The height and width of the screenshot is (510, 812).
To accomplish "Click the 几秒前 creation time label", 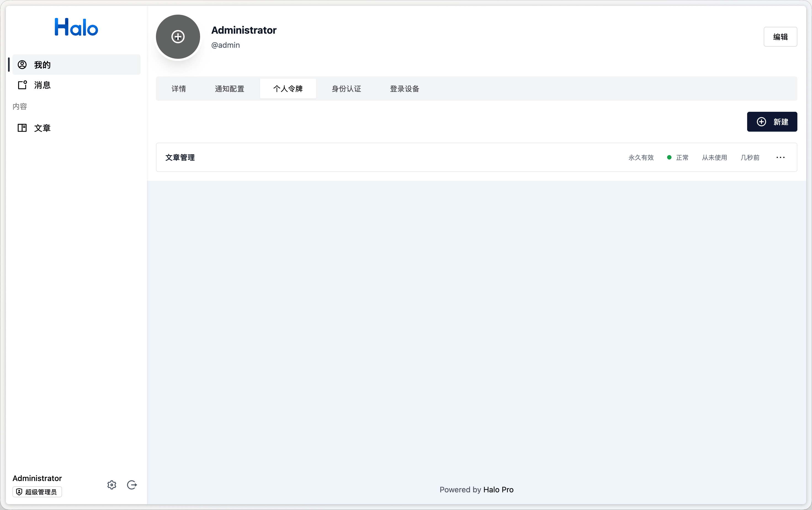I will pyautogui.click(x=750, y=157).
